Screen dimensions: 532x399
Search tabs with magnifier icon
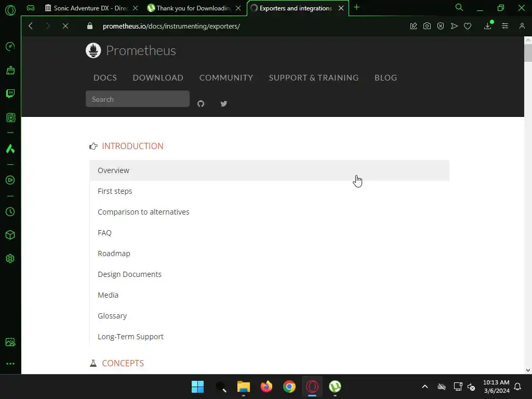click(459, 7)
